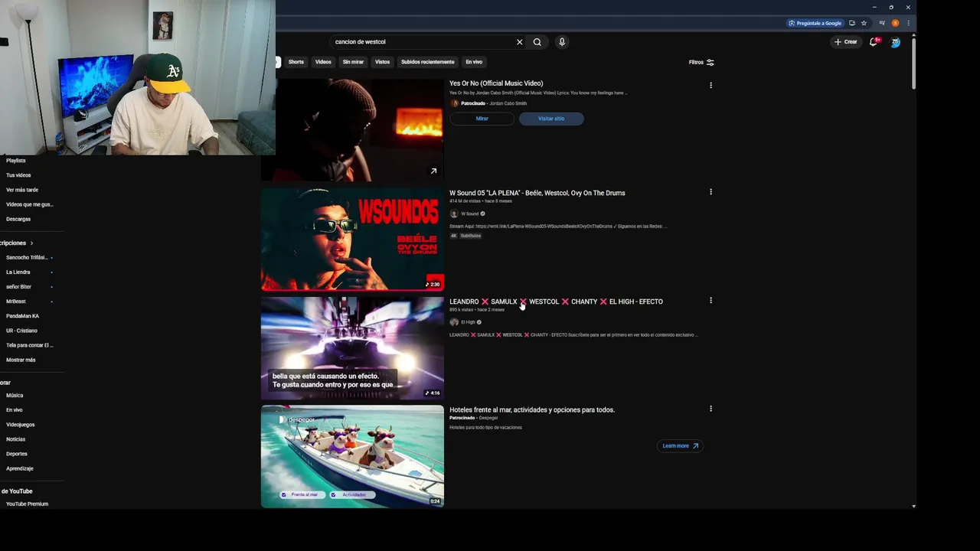Click the magnifier search button
This screenshot has width=980, height=551.
click(537, 42)
